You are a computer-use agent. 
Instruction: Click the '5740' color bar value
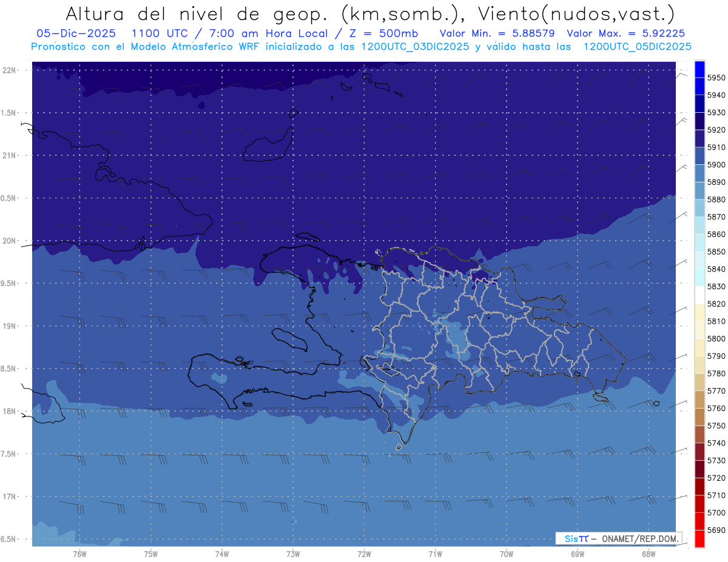click(x=716, y=443)
